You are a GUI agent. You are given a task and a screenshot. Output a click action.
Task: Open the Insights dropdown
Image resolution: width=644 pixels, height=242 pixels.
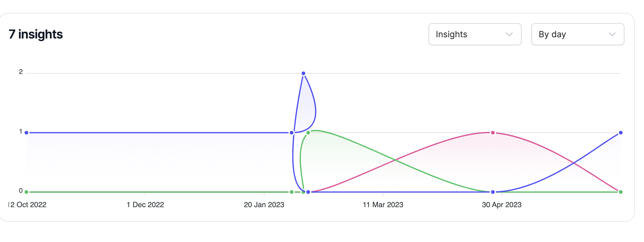coord(474,34)
